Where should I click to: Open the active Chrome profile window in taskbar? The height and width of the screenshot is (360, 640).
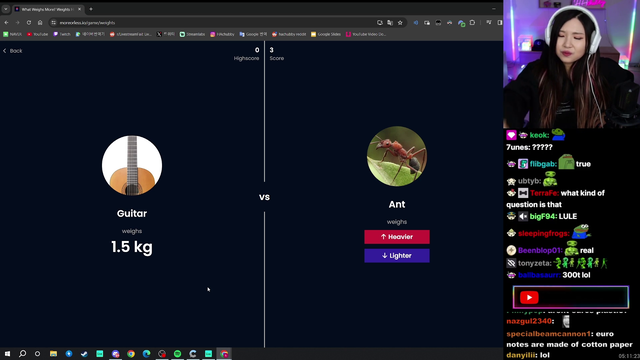coord(224,353)
